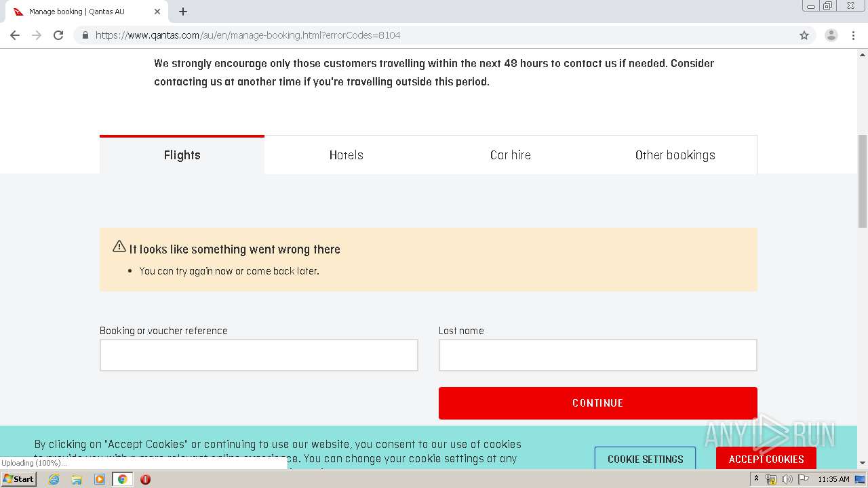Go back using the browser back arrow
This screenshot has width=868, height=488.
click(15, 35)
